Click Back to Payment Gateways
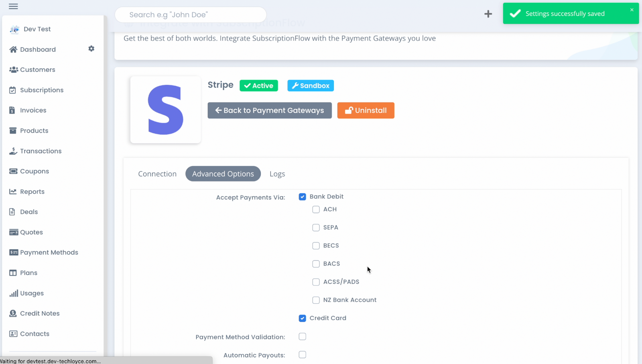This screenshot has height=364, width=642. 269,110
